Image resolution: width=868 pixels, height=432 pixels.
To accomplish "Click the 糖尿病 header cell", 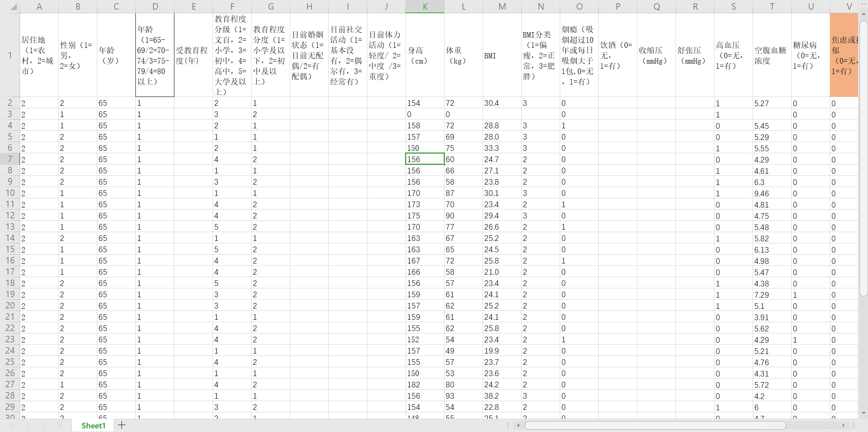I will coord(811,55).
